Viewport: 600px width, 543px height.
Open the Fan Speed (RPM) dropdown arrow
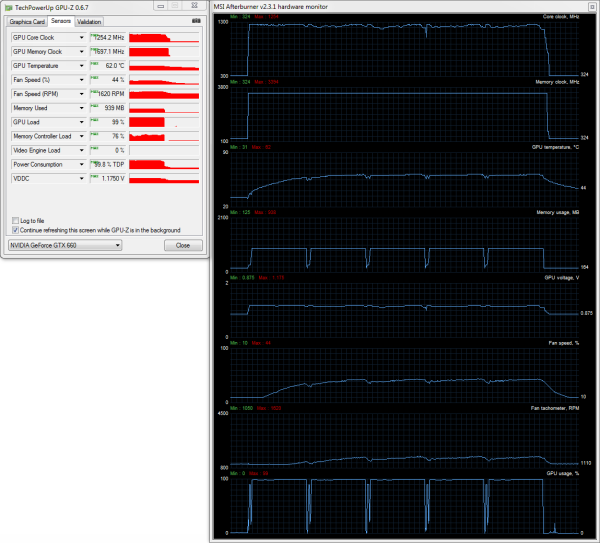click(x=82, y=93)
